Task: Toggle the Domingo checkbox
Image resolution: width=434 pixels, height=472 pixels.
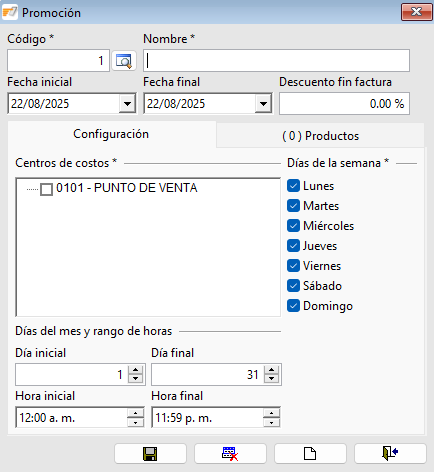Action: [x=293, y=306]
